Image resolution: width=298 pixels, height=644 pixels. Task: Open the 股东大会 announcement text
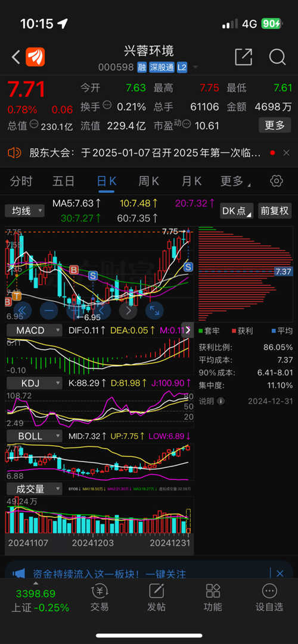tap(145, 153)
